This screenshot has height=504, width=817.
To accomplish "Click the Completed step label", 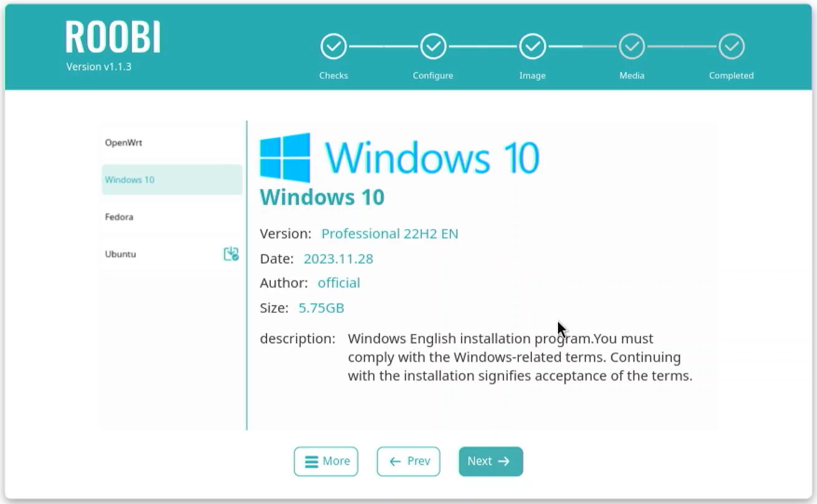I will [x=731, y=76].
